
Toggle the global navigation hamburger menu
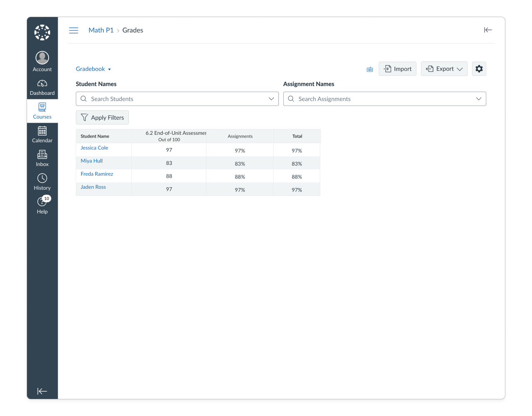click(x=74, y=30)
